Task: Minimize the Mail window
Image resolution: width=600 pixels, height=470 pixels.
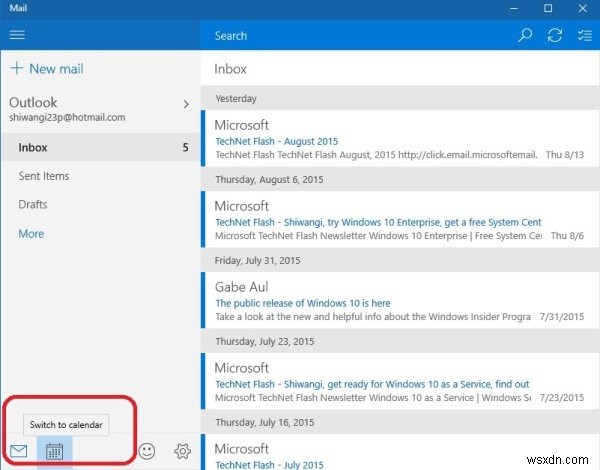Action: (514, 8)
